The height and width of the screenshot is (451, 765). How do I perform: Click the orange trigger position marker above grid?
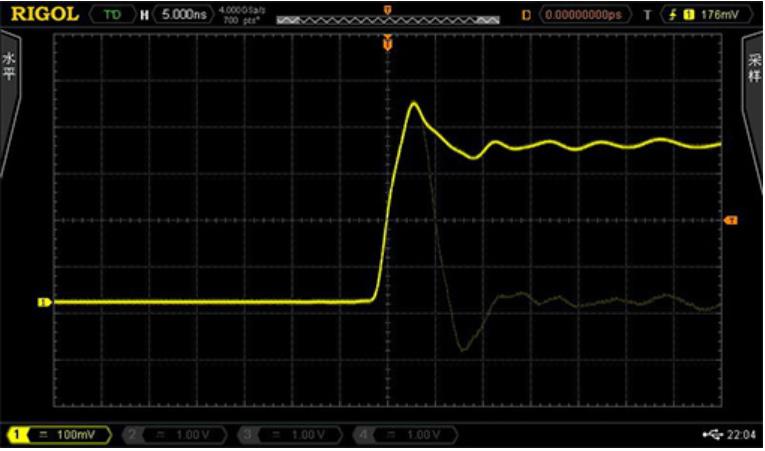pyautogui.click(x=387, y=43)
